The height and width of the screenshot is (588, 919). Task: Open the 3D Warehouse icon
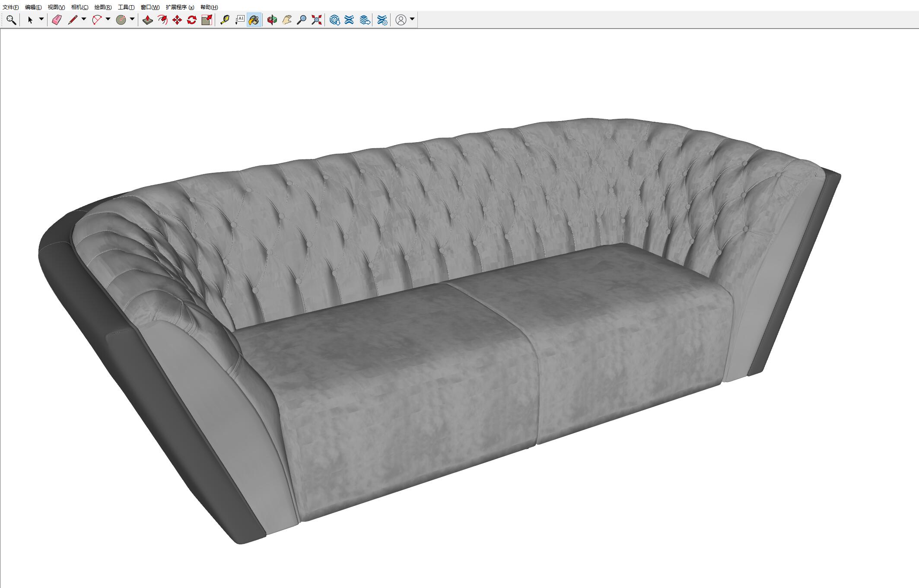(x=334, y=20)
